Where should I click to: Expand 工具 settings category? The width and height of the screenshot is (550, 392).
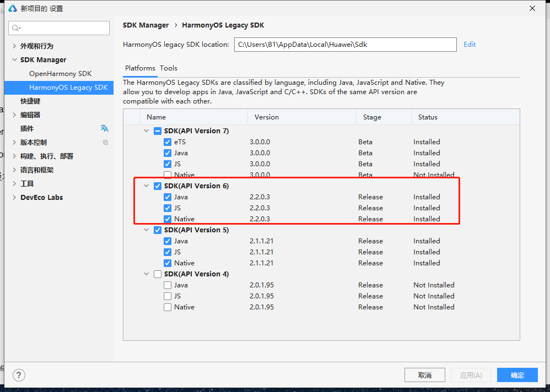point(14,183)
